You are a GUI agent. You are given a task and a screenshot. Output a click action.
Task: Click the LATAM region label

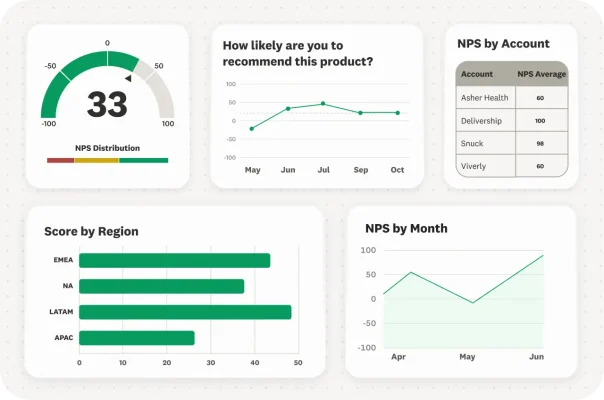pos(61,312)
